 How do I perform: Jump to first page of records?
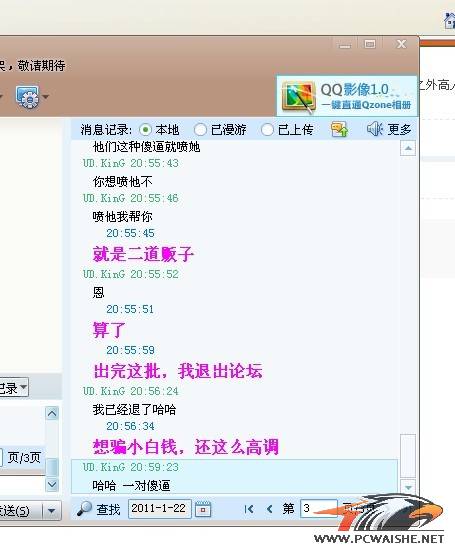point(249,509)
